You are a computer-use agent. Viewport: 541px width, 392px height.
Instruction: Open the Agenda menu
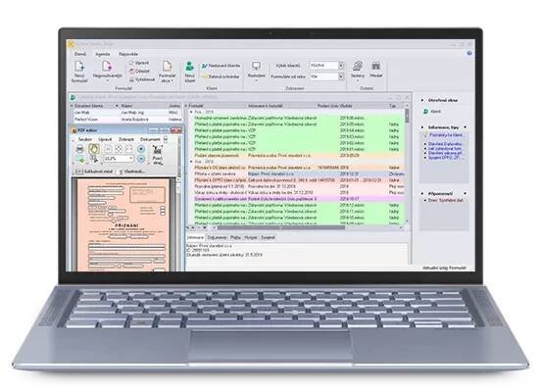pyautogui.click(x=103, y=54)
